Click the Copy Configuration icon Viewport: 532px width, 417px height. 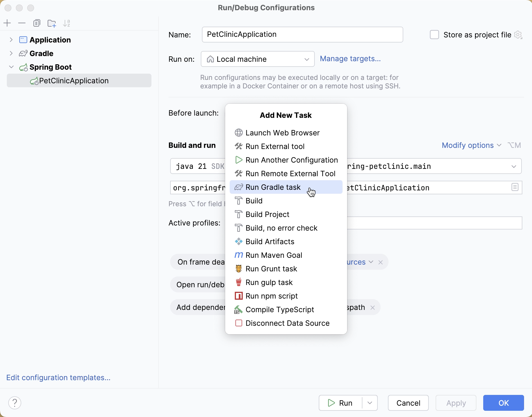point(37,23)
